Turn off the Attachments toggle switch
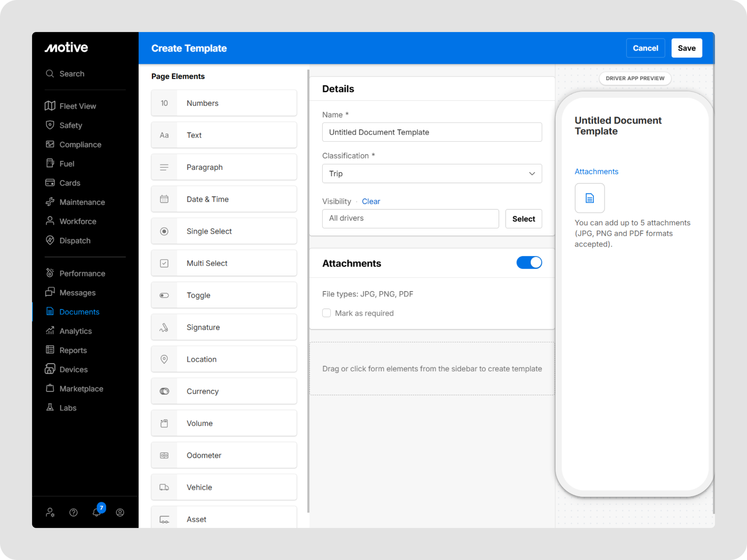 coord(529,262)
